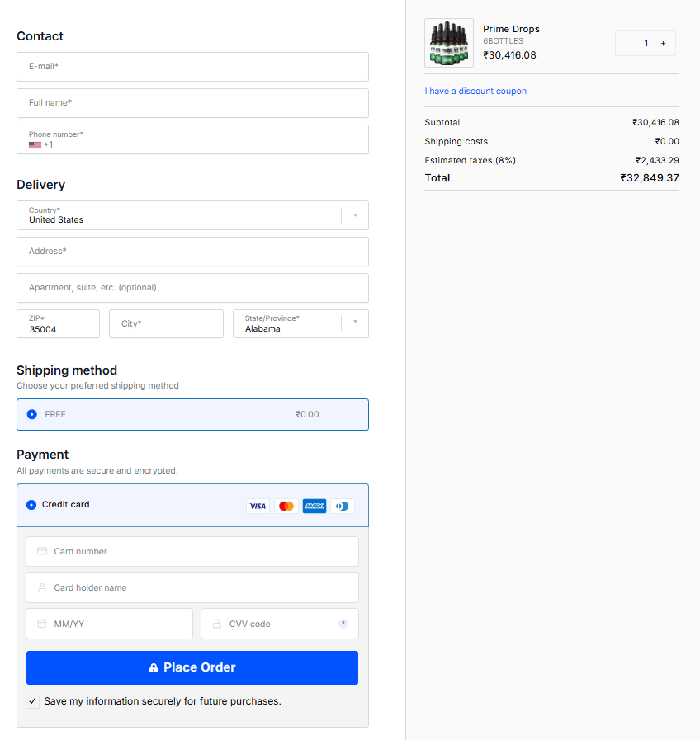The width and height of the screenshot is (700, 740).
Task: Click the Visa card icon
Action: [x=258, y=506]
